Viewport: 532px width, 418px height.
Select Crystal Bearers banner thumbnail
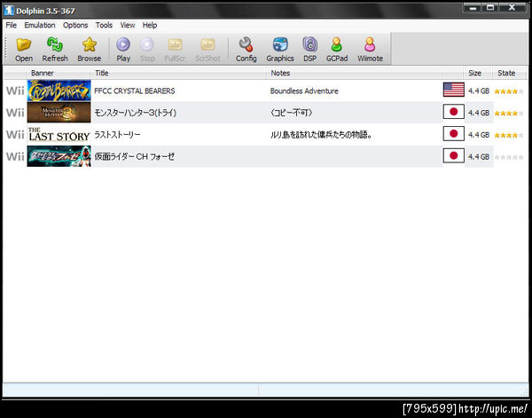point(59,91)
